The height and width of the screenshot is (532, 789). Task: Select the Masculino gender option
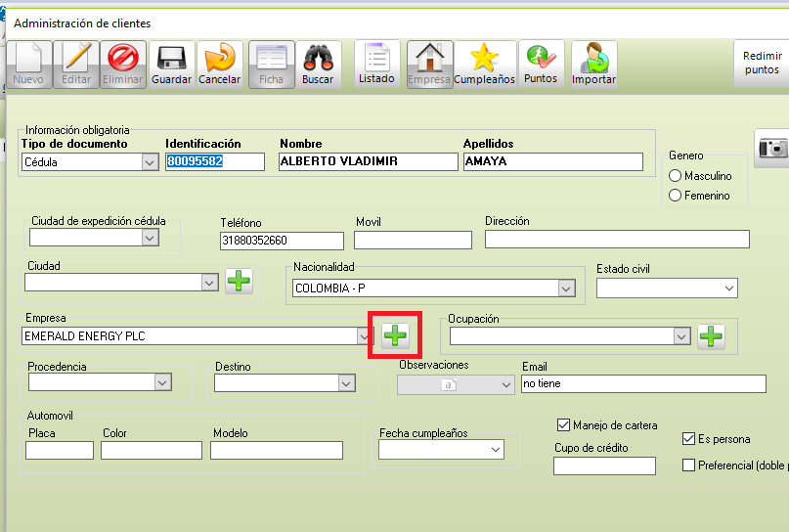click(x=675, y=176)
